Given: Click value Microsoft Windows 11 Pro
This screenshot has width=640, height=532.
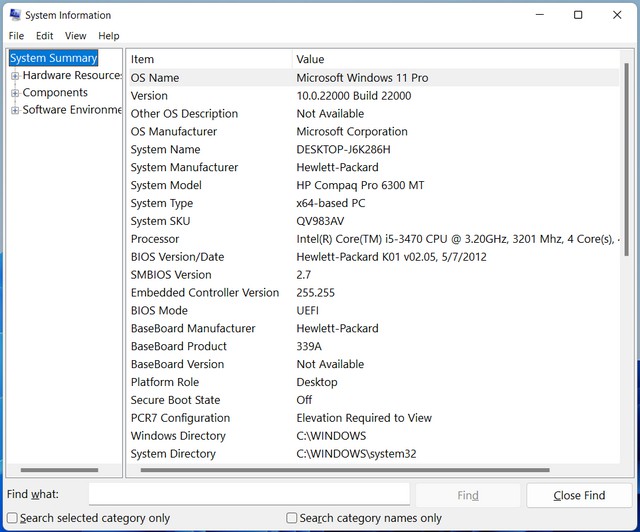Looking at the screenshot, I should [x=362, y=78].
